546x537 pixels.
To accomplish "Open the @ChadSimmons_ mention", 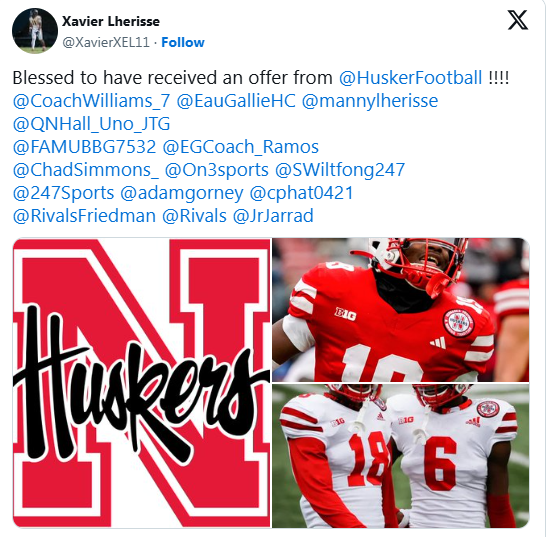I will 86,170.
